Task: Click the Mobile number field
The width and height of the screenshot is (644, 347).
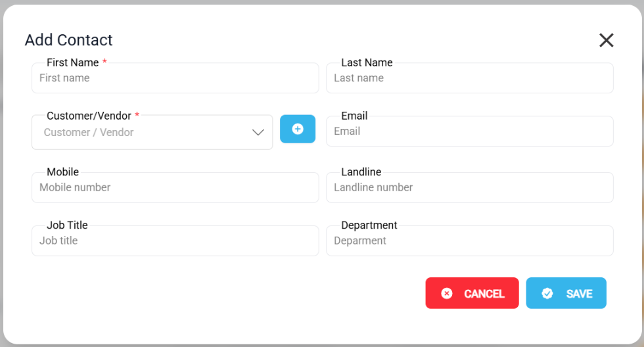Action: (x=175, y=188)
